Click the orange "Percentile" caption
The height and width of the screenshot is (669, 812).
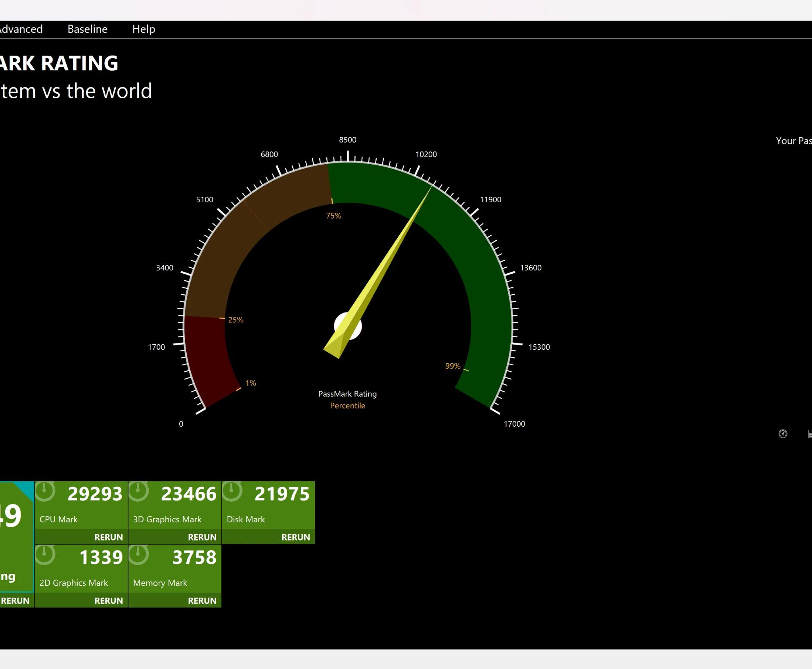pyautogui.click(x=348, y=406)
